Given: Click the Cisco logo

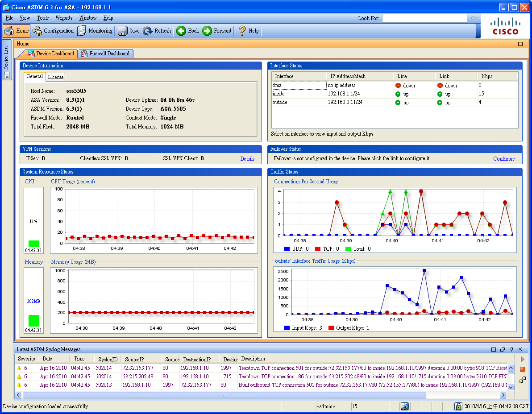Looking at the screenshot, I should pos(506,27).
